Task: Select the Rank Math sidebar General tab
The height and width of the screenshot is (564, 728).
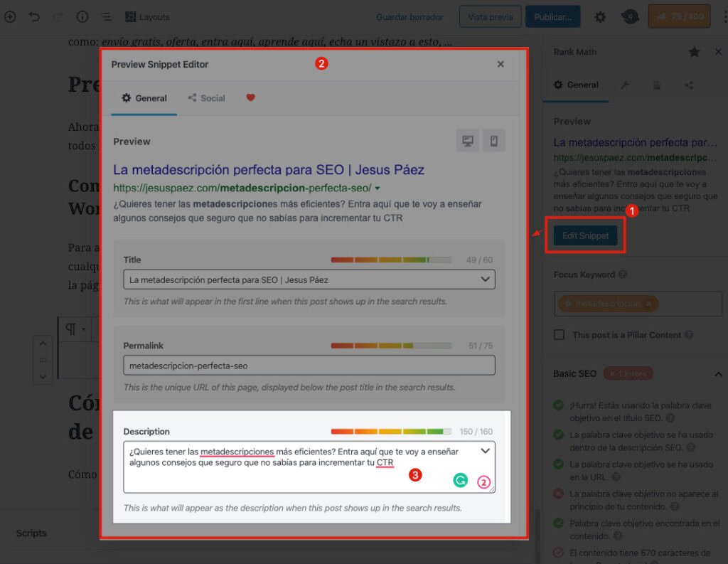Action: pos(576,85)
